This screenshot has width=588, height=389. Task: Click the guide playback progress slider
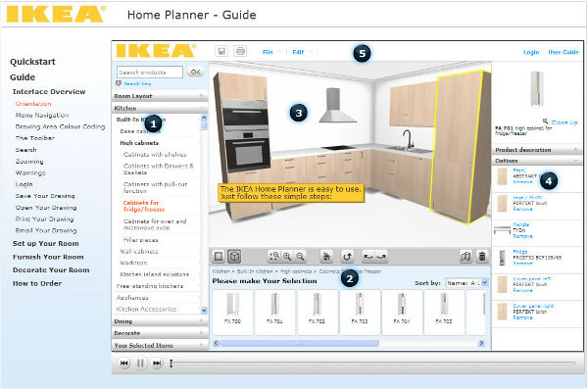[x=372, y=364]
